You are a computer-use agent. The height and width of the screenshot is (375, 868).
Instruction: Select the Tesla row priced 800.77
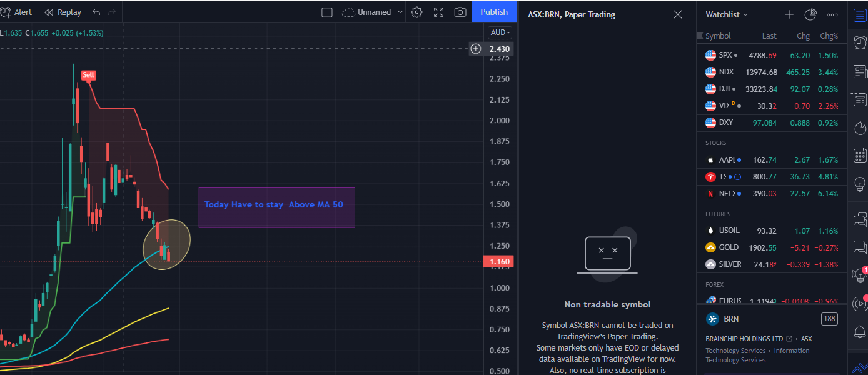coord(772,177)
